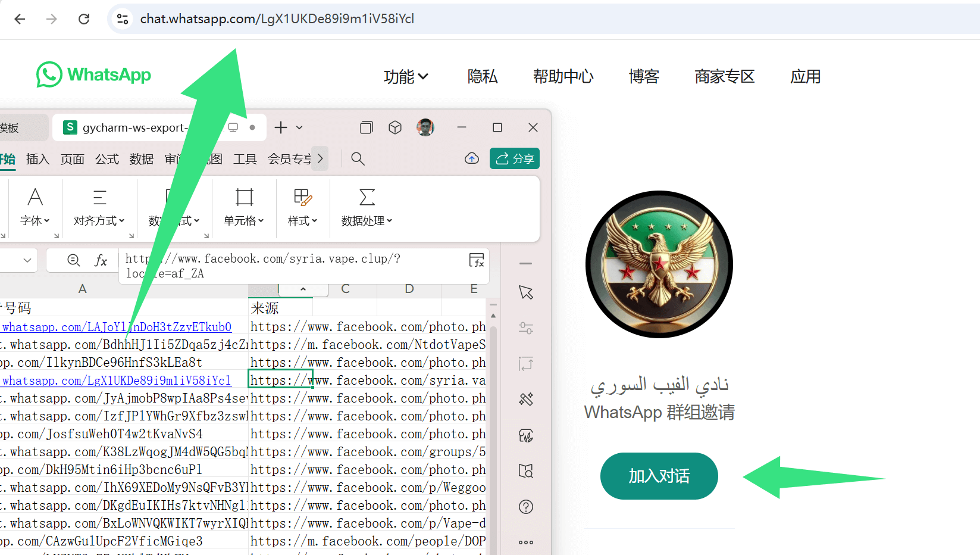Open the 工具 ribbon tab
Screen dimensions: 980x555
coord(245,159)
